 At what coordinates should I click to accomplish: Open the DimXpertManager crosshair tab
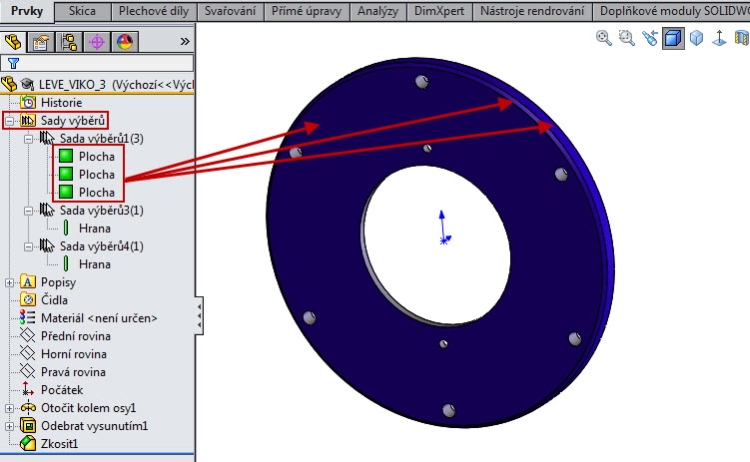[x=97, y=42]
